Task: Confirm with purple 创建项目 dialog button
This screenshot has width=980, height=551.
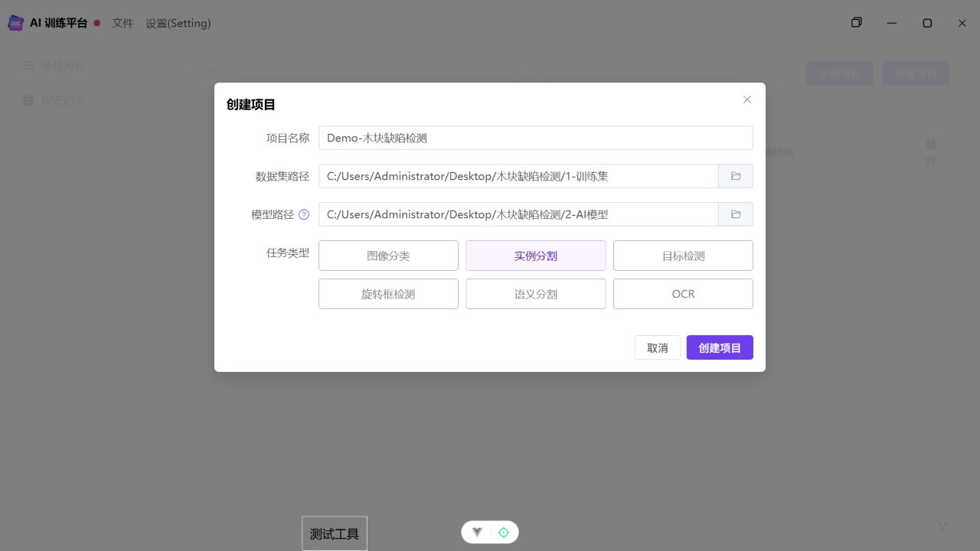Action: (720, 347)
